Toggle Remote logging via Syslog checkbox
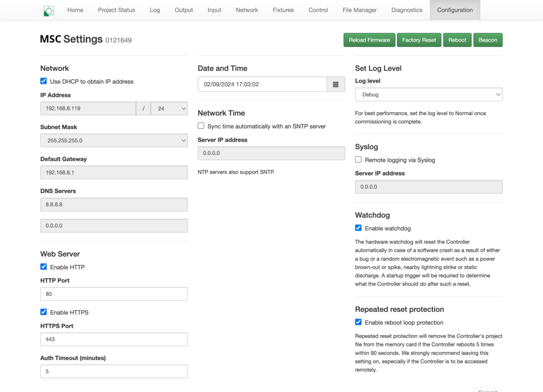The height and width of the screenshot is (392, 543). 358,160
